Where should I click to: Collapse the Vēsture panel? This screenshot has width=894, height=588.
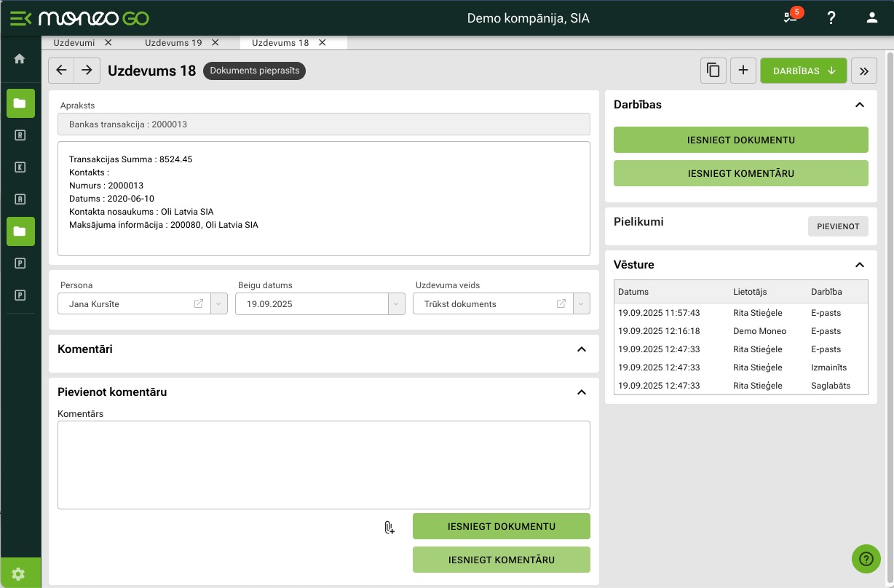[x=860, y=265]
